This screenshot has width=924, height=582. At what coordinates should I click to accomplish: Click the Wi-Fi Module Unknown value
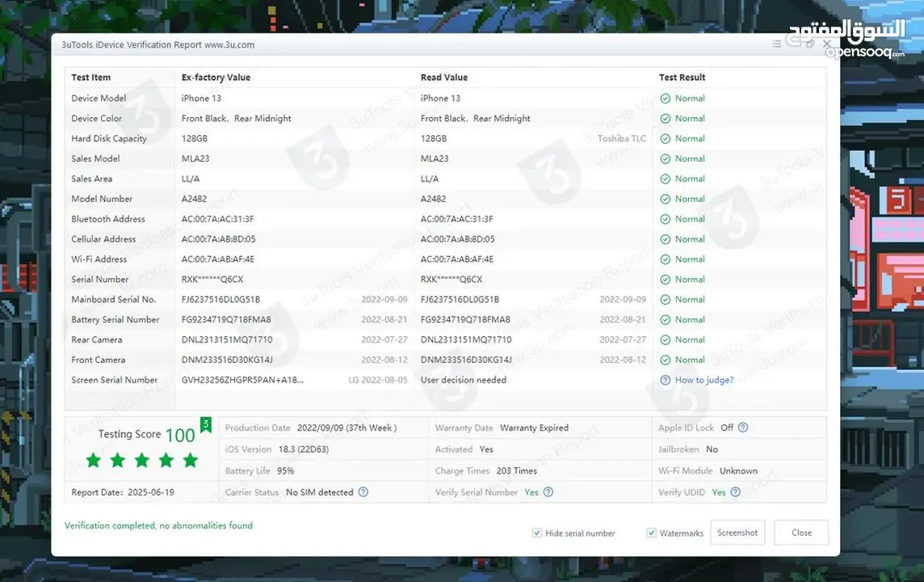pos(738,470)
